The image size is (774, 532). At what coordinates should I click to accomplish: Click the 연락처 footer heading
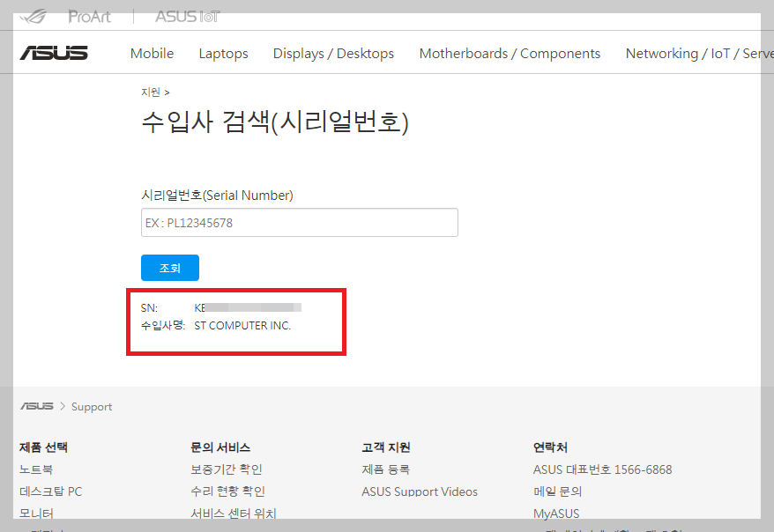tap(550, 447)
